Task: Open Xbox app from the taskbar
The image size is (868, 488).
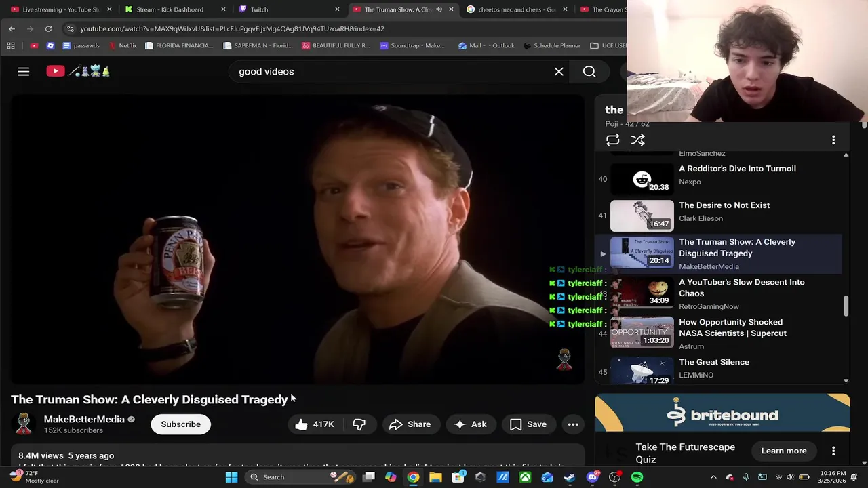Action: point(525,477)
